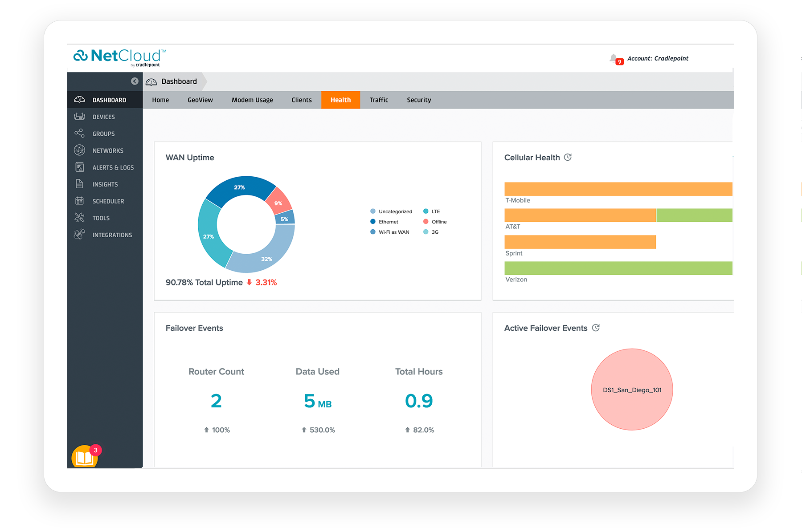
Task: Open Alerts & Logs icon
Action: click(x=80, y=167)
